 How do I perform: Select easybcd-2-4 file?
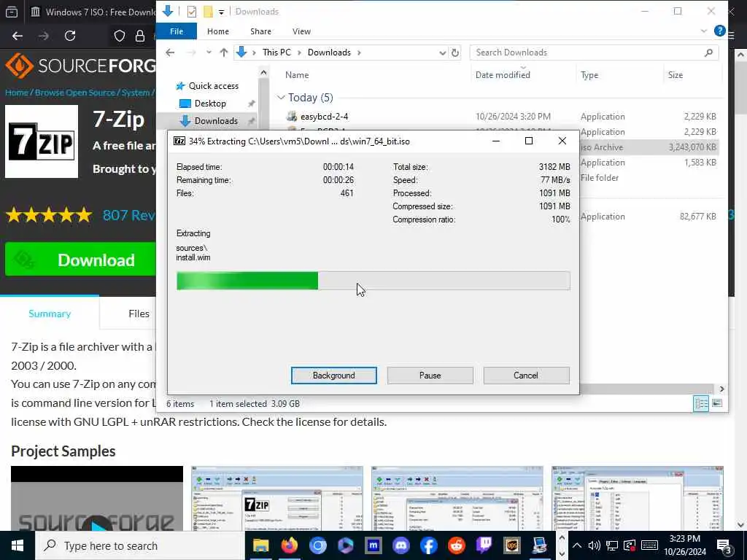[x=324, y=116]
